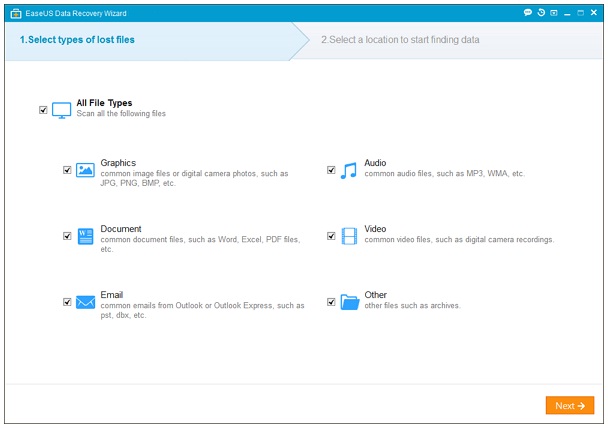This screenshot has width=608, height=428.
Task: Click the Email envelope icon
Action: point(85,302)
